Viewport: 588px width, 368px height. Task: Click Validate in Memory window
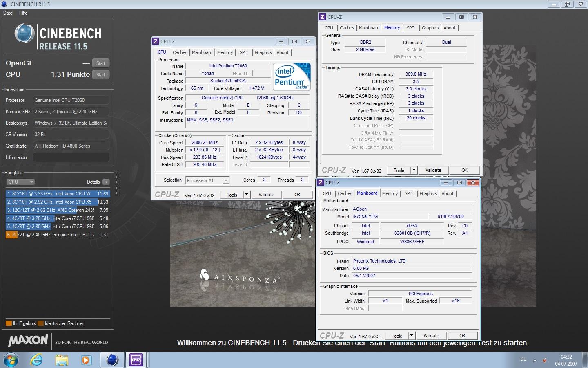[433, 170]
